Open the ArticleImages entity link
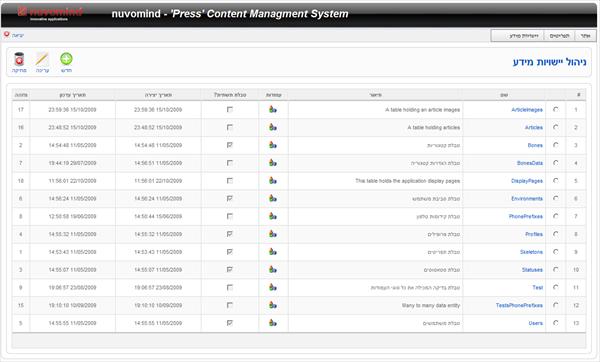Viewport: 600px width, 362px height. 527,110
